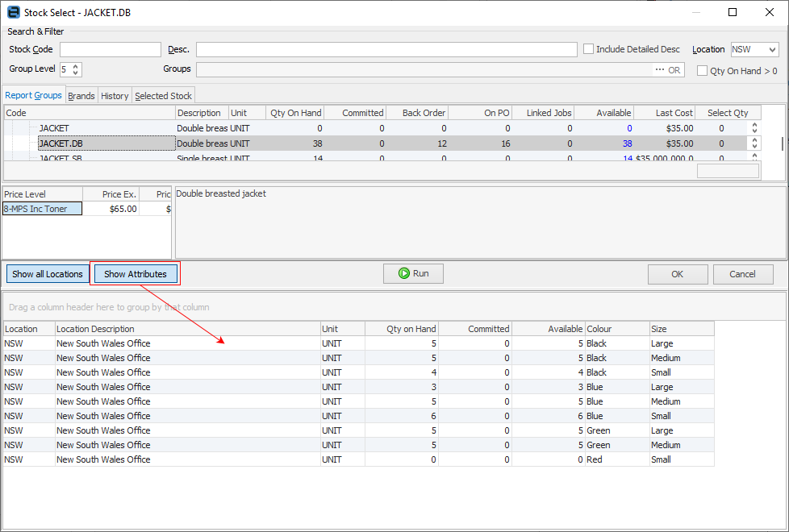The height and width of the screenshot is (532, 789).
Task: Click Select Qty spinner for JACKET row
Action: point(754,128)
